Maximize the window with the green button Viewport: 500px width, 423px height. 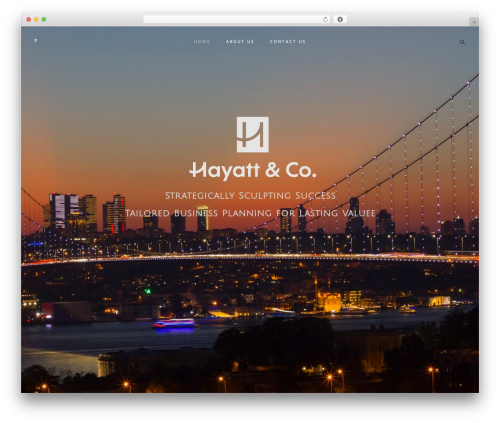44,19
